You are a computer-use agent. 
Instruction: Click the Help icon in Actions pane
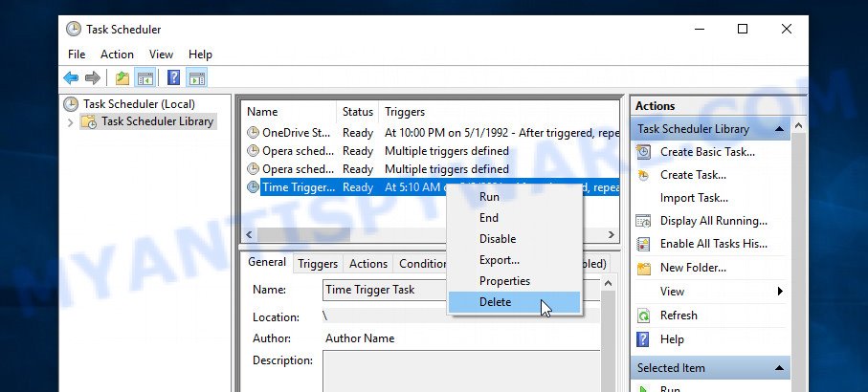(643, 339)
